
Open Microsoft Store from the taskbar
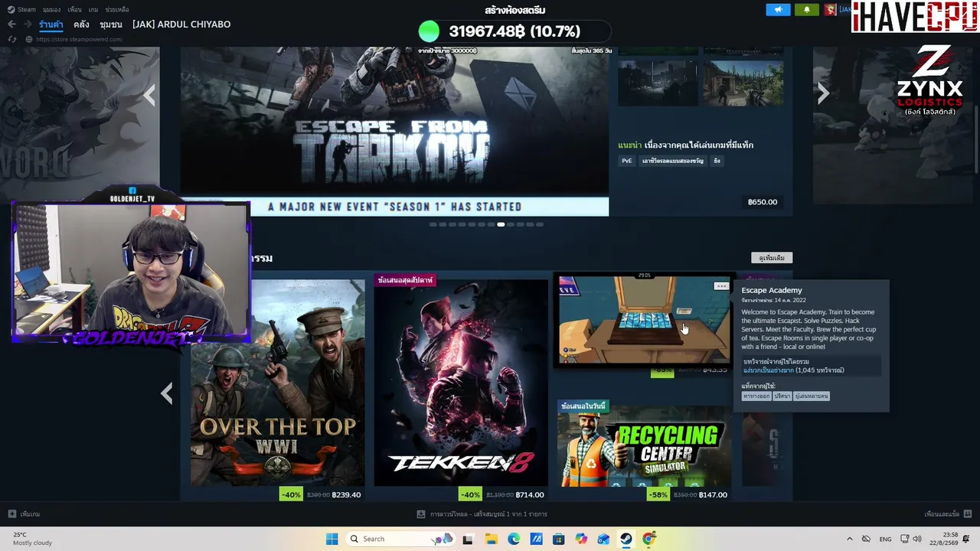point(559,539)
